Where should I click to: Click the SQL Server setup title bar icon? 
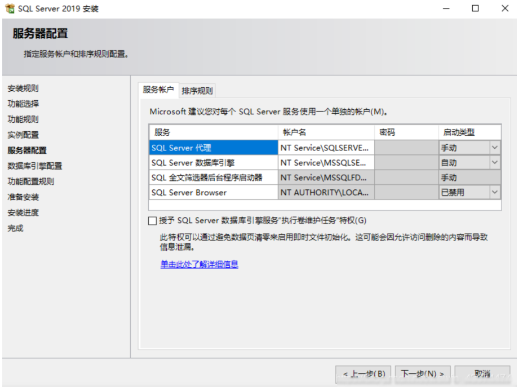click(10, 8)
